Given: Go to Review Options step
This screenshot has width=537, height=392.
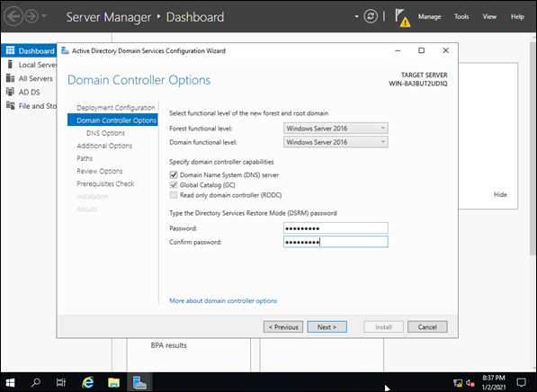Looking at the screenshot, I should coord(100,171).
